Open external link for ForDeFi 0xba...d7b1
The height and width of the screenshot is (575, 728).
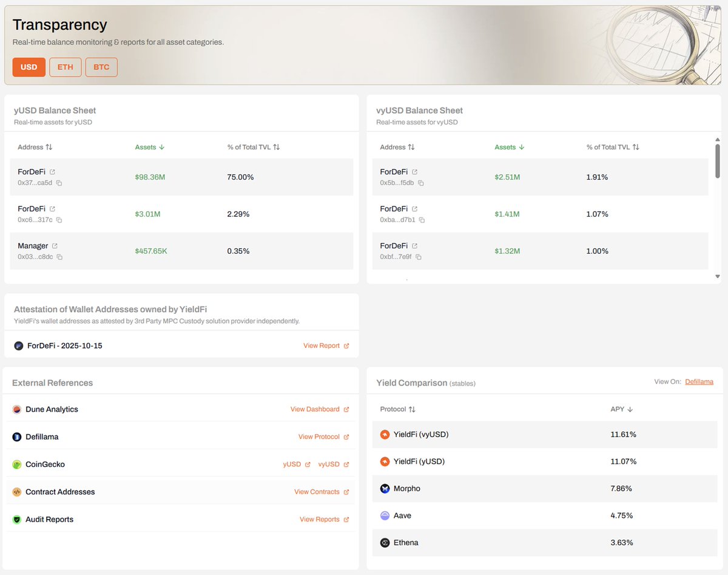tap(414, 209)
